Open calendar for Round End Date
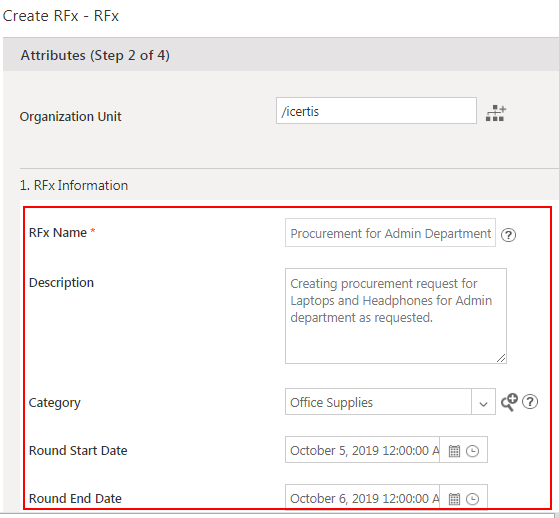This screenshot has height=518, width=559. click(x=454, y=498)
